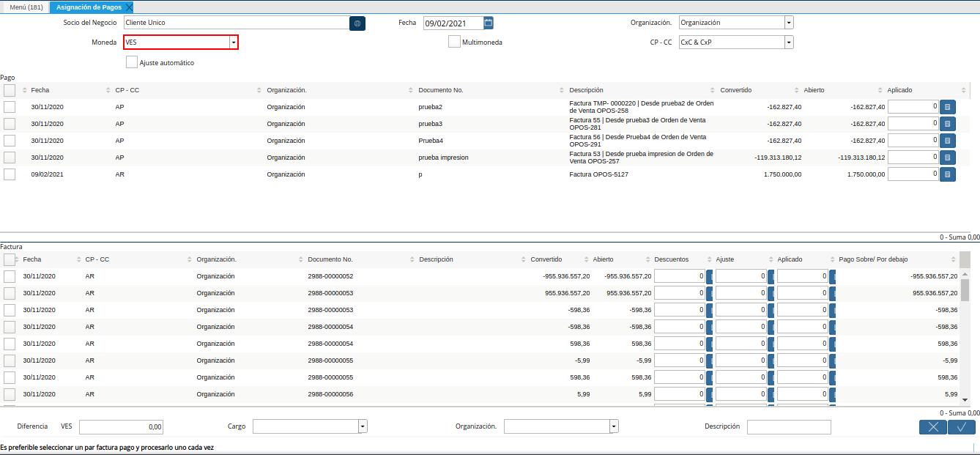Click the Socio del Negocio search icon
This screenshot has width=980, height=455.
pyautogui.click(x=357, y=23)
